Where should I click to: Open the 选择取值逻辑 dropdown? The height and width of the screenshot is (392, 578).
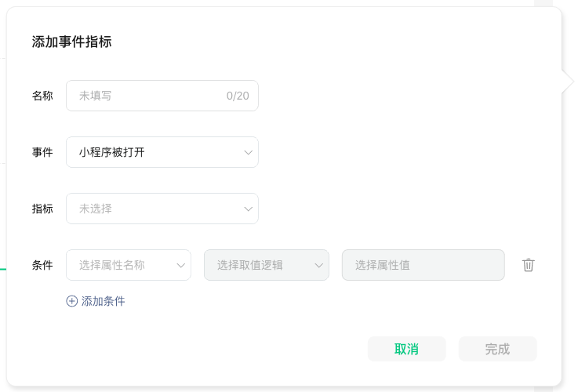267,265
